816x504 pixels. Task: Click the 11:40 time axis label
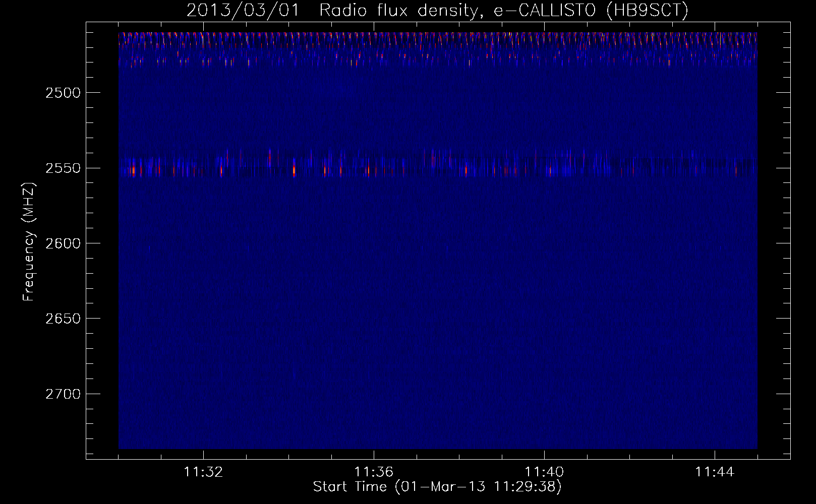544,472
